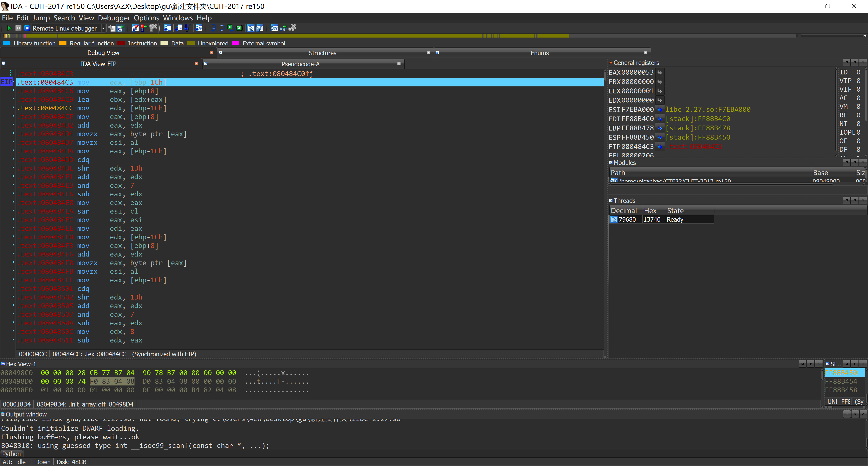868x466 pixels.
Task: Click jump arrow next to EBX register
Action: coord(659,82)
